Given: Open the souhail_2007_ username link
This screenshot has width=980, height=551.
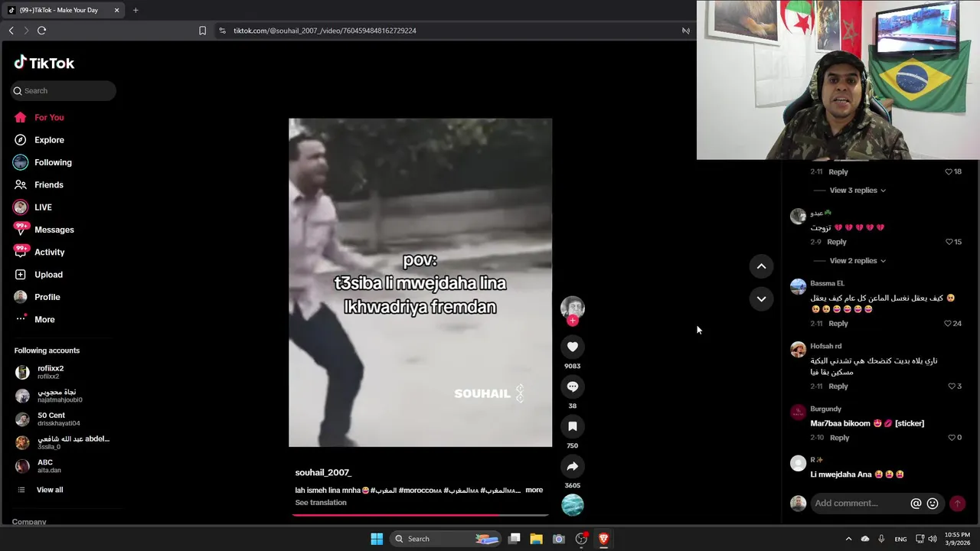Looking at the screenshot, I should (x=323, y=473).
